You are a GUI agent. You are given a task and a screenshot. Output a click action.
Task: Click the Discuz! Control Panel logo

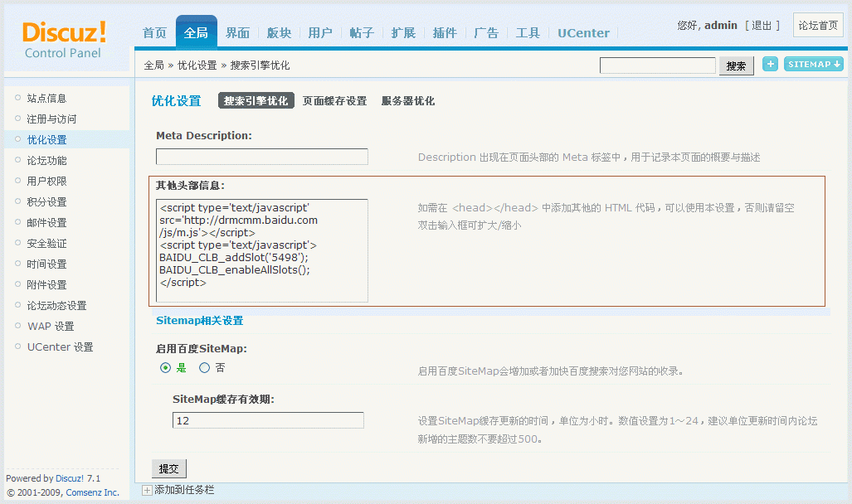[64, 40]
